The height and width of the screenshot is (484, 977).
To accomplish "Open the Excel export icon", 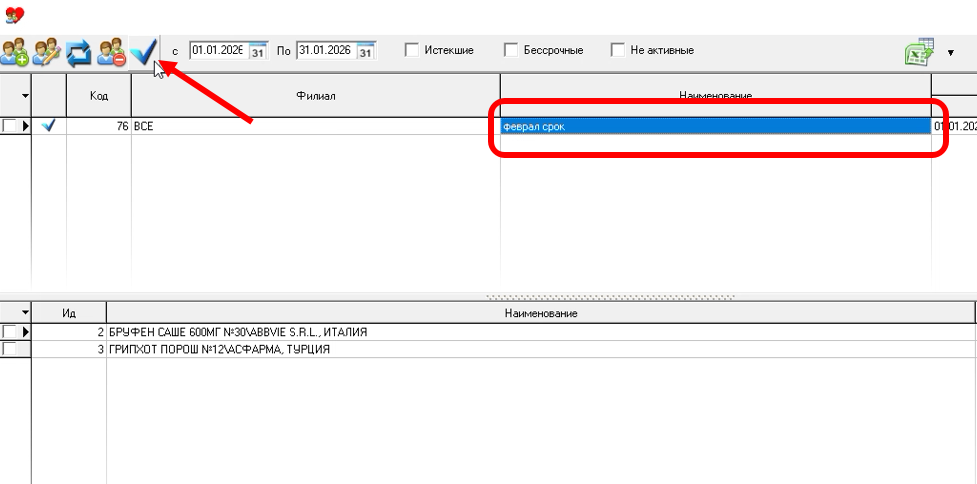I will point(920,52).
